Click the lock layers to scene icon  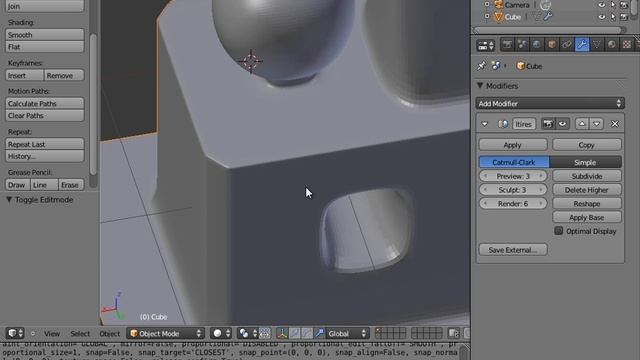click(453, 333)
